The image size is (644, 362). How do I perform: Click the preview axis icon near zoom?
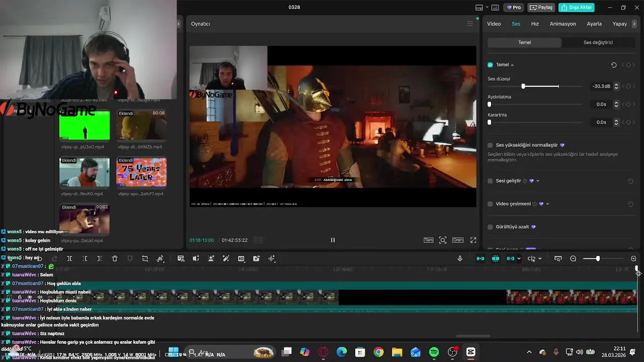pyautogui.click(x=558, y=258)
